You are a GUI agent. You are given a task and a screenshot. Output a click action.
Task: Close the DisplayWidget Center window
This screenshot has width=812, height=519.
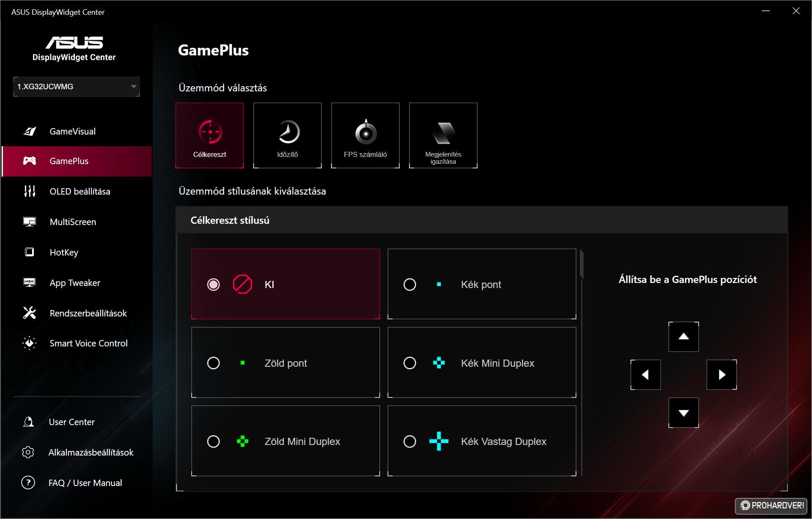tap(796, 11)
